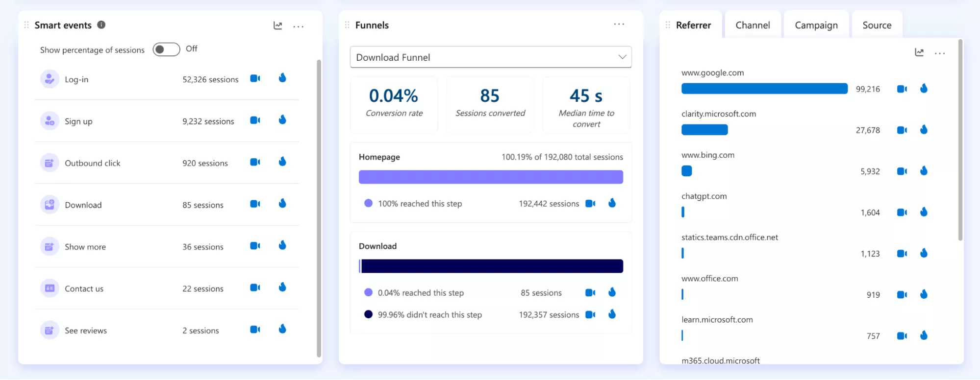Screen dimensions: 980x380
Task: Open heatmap for Download smart event
Action: (282, 204)
